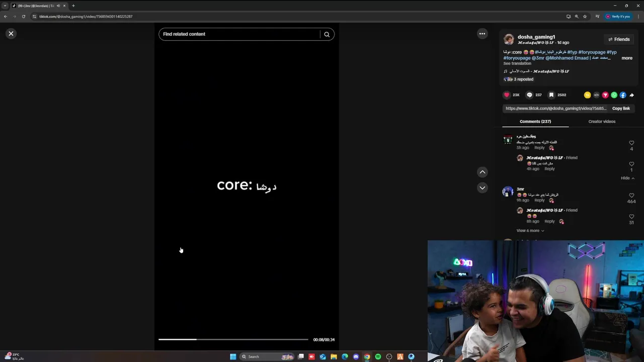
Task: Click the search magnifier in Find related content
Action: click(327, 34)
